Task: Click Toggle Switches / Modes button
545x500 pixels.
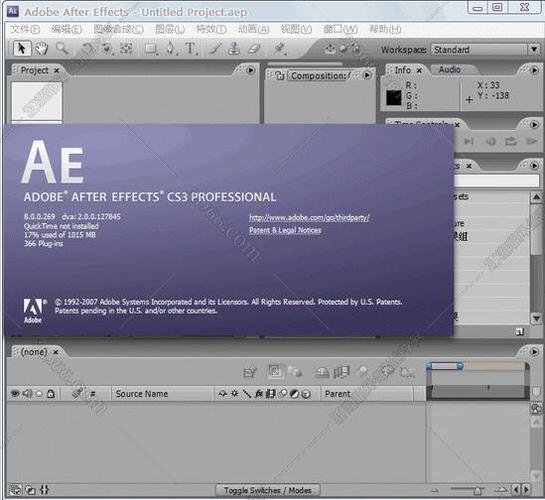Action: pyautogui.click(x=268, y=490)
